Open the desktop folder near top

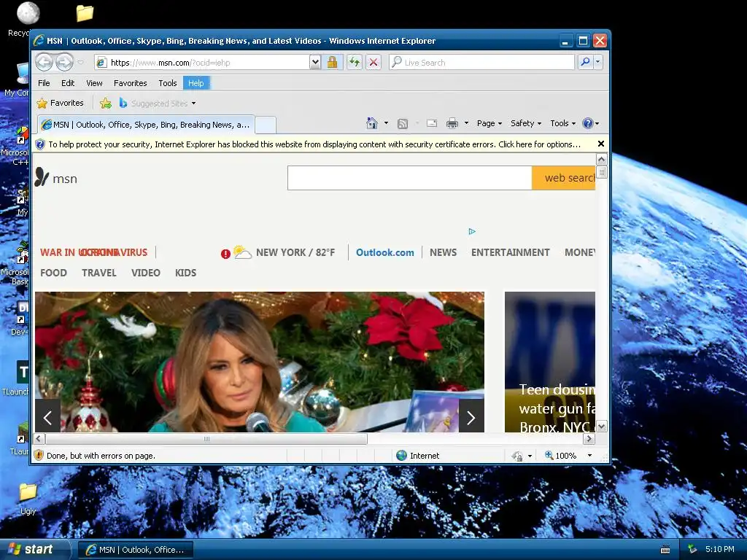[85, 13]
